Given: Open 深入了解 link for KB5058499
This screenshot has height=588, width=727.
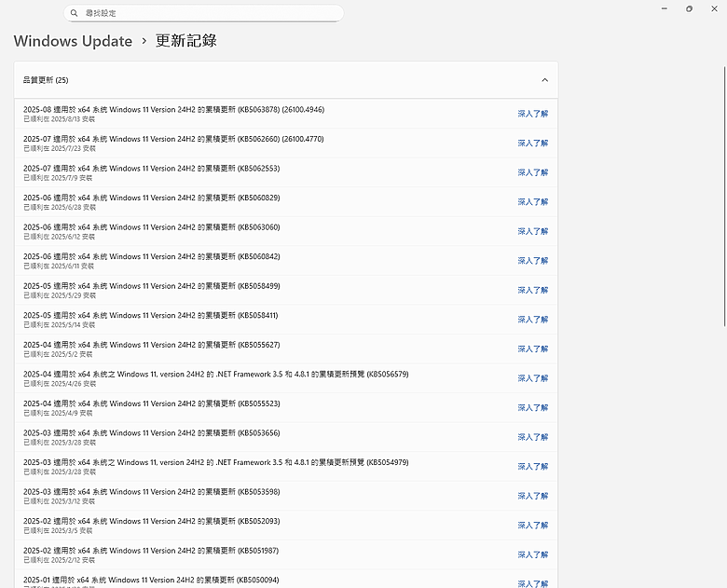Looking at the screenshot, I should click(x=533, y=290).
